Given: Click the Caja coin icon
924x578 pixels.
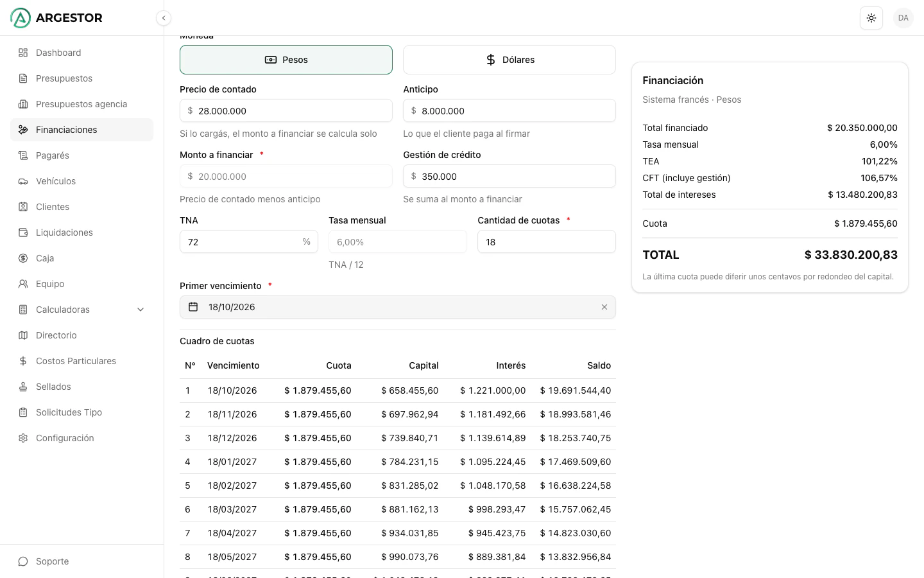Looking at the screenshot, I should coord(23,258).
